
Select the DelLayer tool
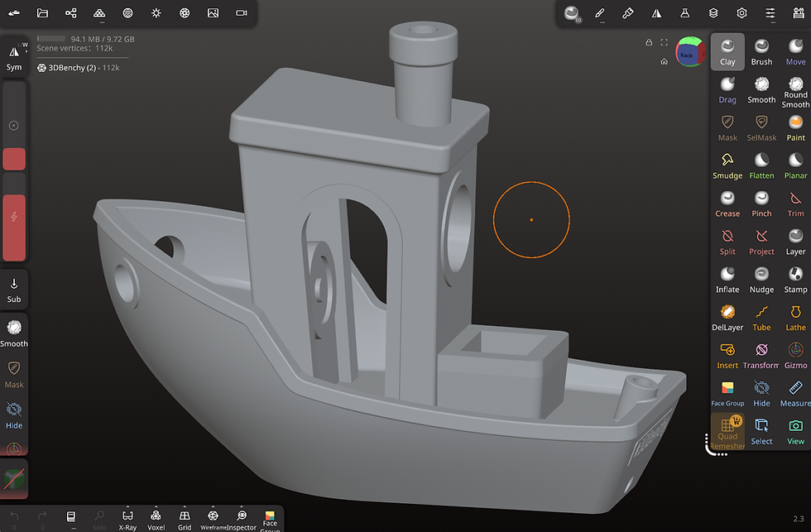point(727,318)
